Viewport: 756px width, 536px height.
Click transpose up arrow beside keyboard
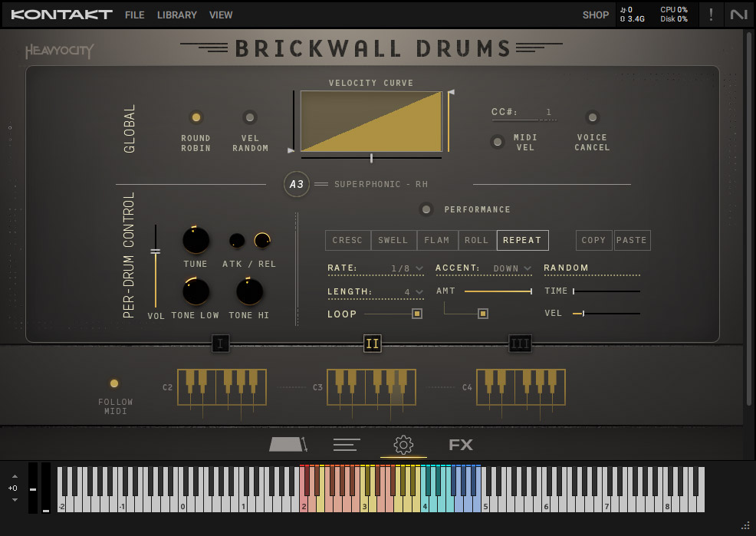click(15, 476)
